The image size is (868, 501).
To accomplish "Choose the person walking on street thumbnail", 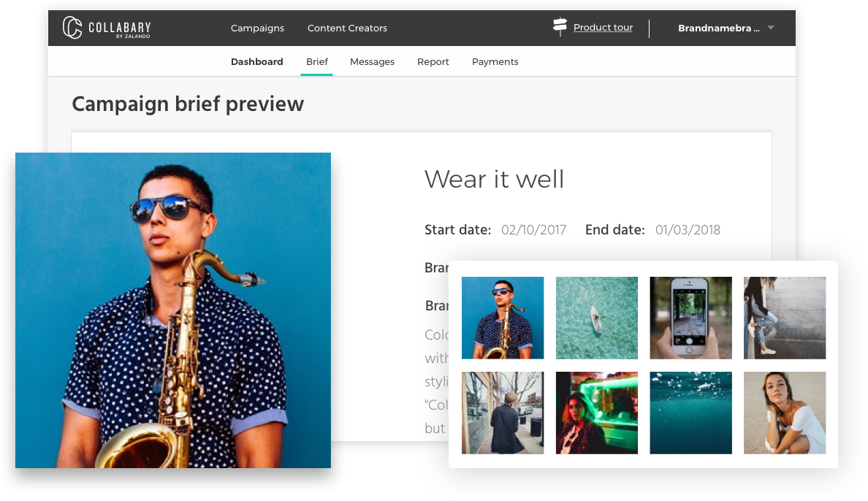I will (503, 413).
